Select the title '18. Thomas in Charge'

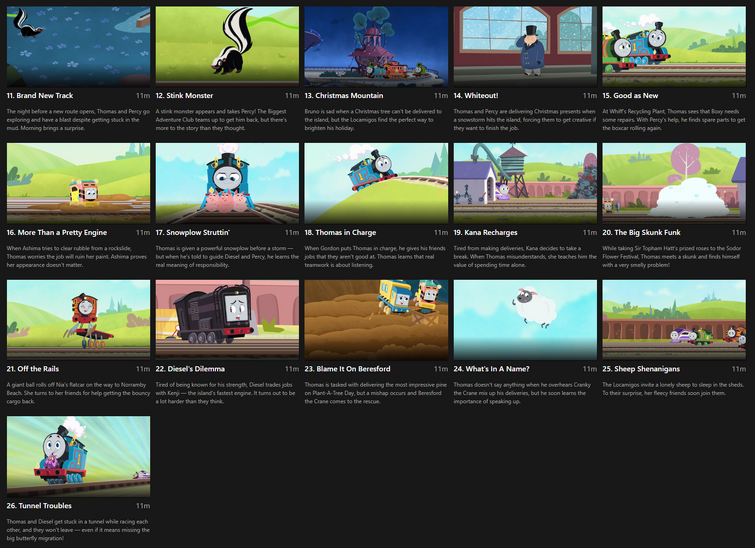tap(340, 233)
